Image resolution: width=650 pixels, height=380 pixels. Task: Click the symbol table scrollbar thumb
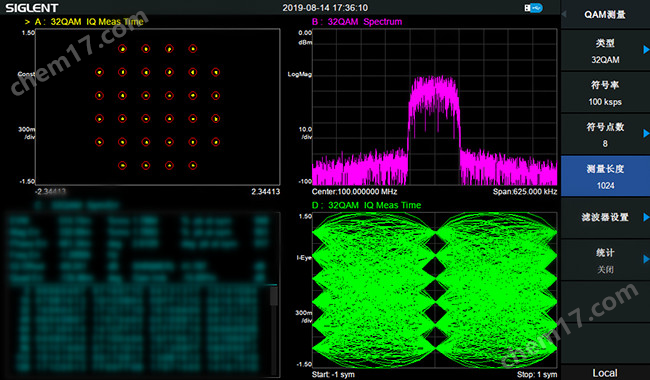(274, 296)
